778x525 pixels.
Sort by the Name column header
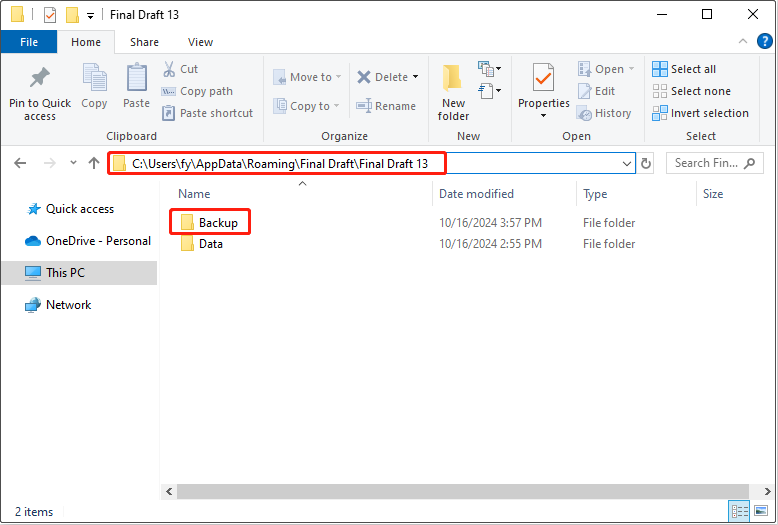pos(194,194)
